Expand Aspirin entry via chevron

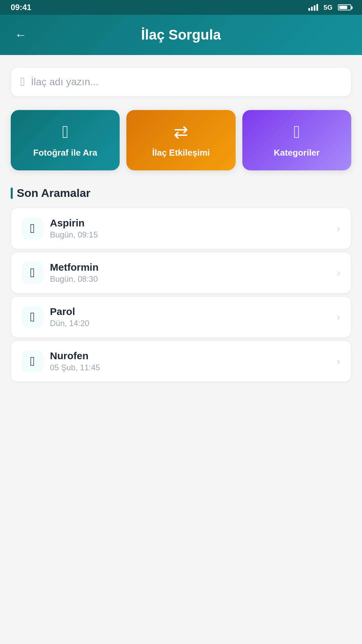339,228
